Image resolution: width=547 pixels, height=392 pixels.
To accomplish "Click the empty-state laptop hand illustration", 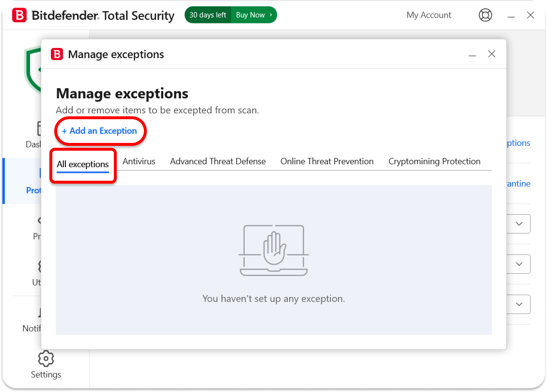I will pyautogui.click(x=273, y=251).
